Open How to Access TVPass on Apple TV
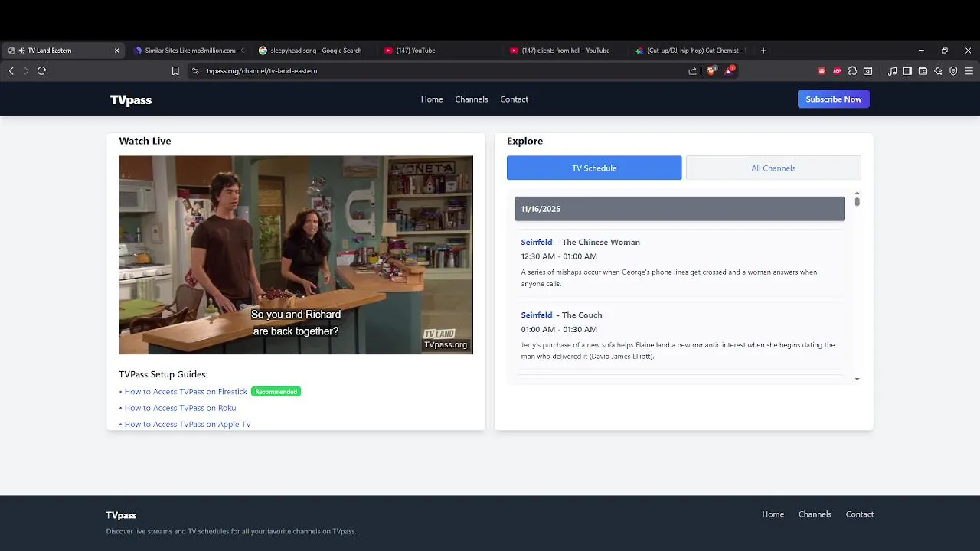 point(188,425)
